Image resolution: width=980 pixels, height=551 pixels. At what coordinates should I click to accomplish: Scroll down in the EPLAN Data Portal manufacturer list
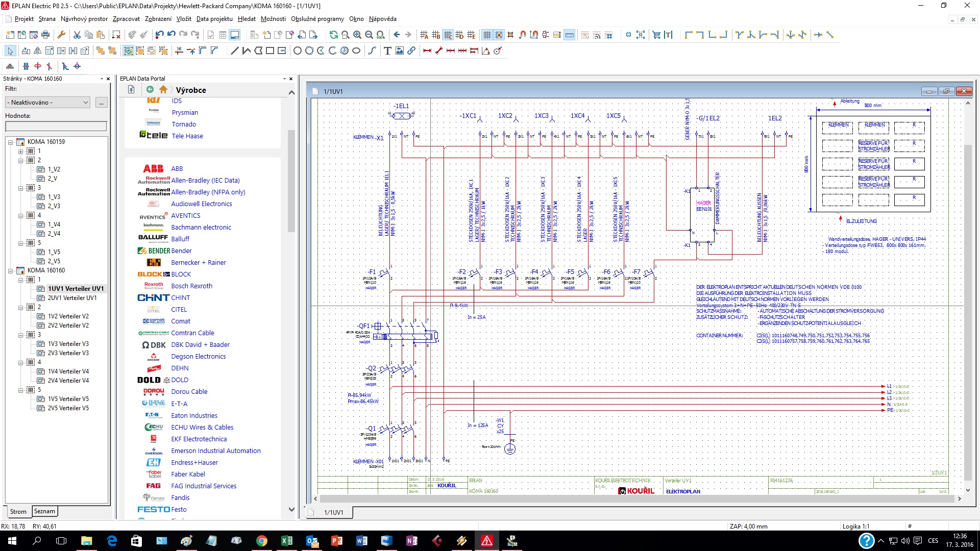pos(290,508)
